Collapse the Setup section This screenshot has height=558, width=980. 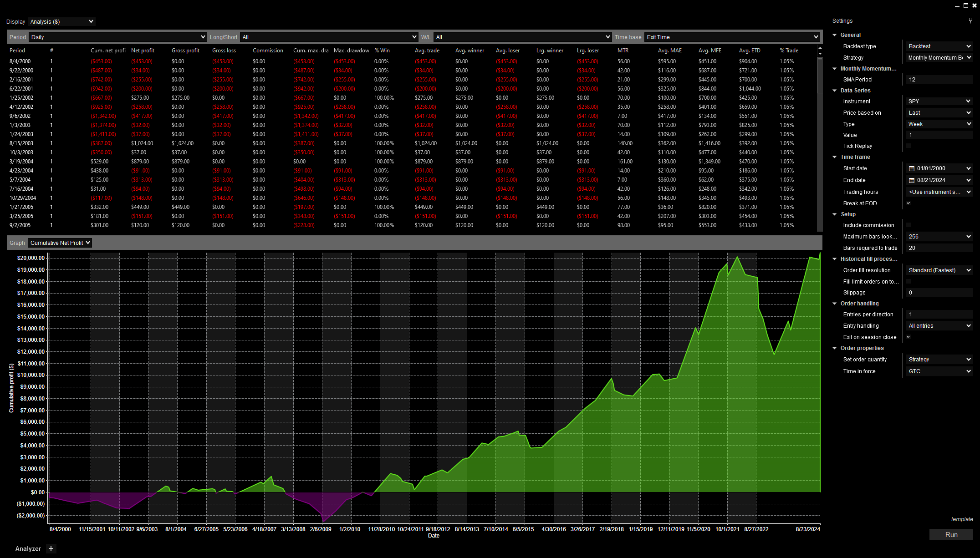pos(835,214)
